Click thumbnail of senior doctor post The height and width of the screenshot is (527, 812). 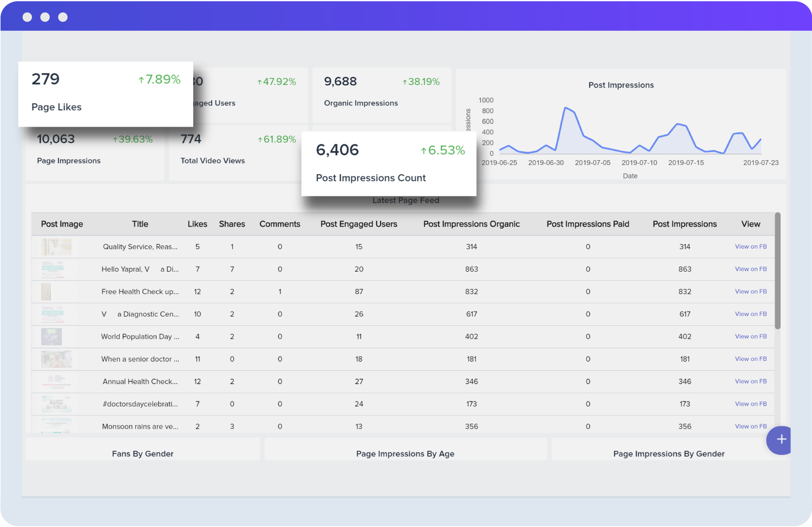coord(56,359)
